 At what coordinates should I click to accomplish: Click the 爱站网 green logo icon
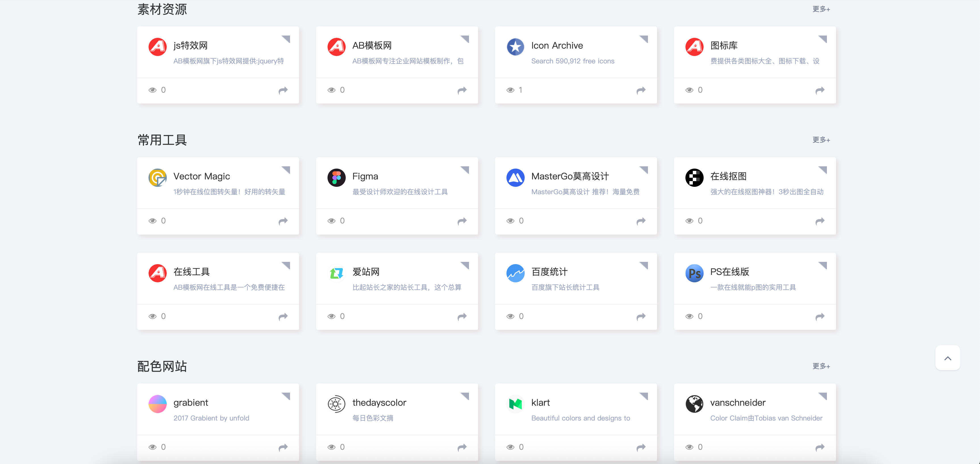336,273
